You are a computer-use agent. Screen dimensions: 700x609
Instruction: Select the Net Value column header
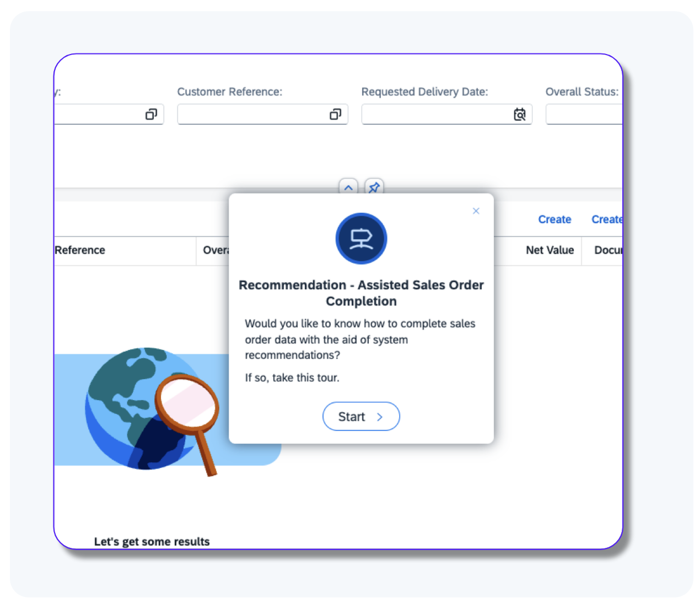tap(550, 250)
